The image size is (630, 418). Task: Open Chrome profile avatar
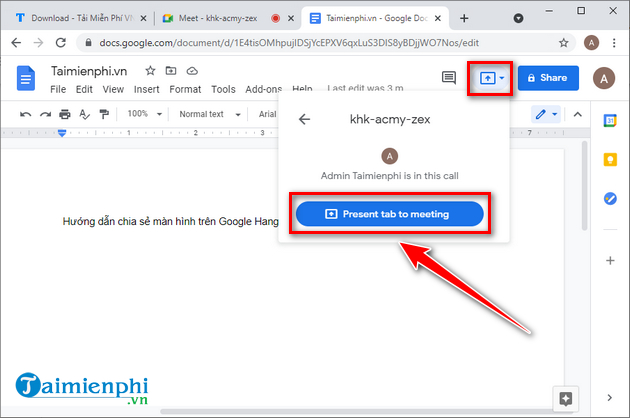[591, 43]
